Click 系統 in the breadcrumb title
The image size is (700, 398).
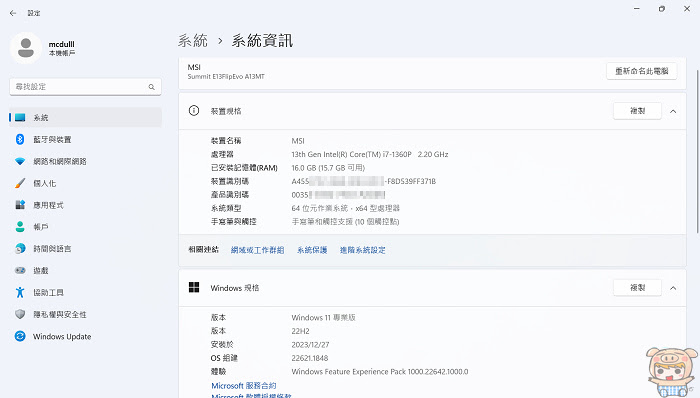[193, 41]
